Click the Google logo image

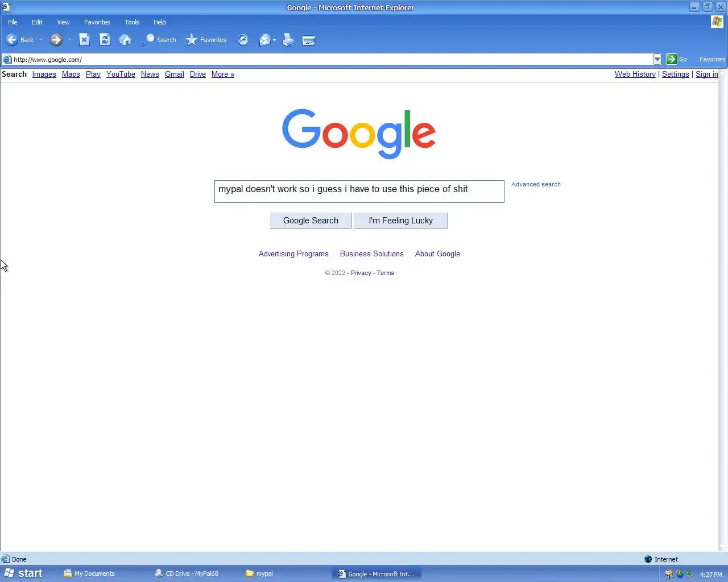pos(359,134)
